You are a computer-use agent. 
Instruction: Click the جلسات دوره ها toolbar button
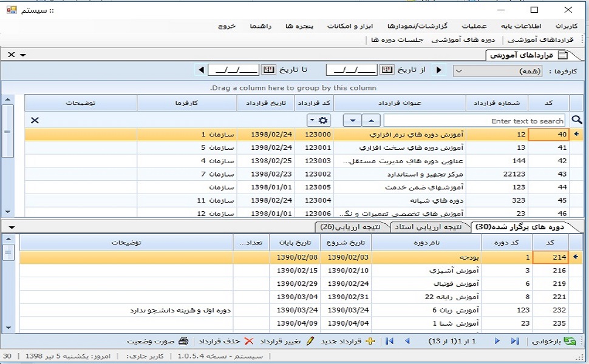tap(397, 39)
